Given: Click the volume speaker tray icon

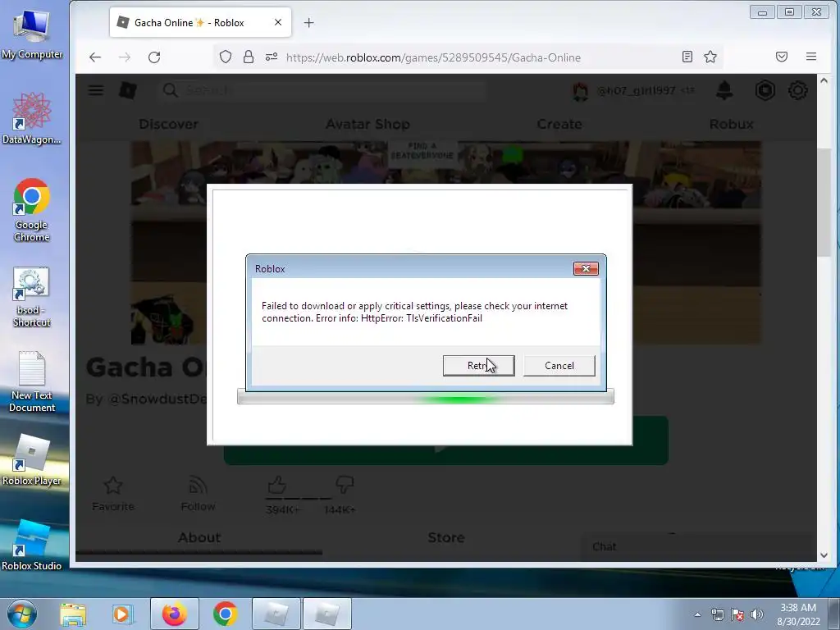Looking at the screenshot, I should [756, 614].
